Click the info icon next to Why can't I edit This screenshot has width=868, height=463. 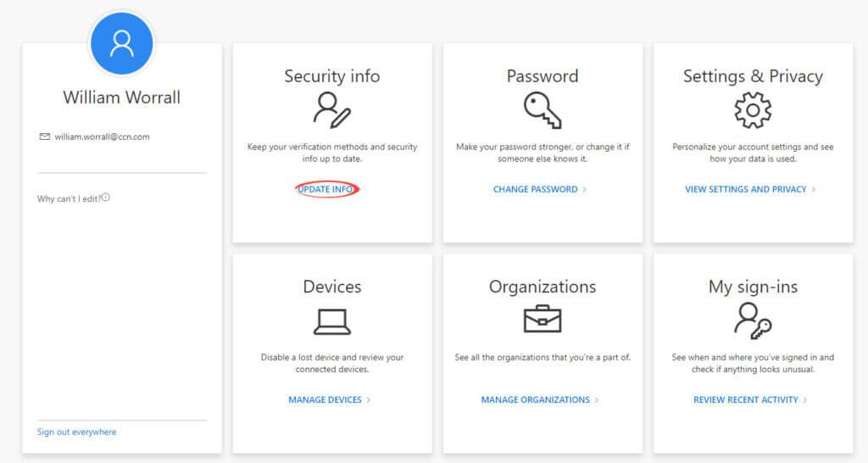coord(106,198)
